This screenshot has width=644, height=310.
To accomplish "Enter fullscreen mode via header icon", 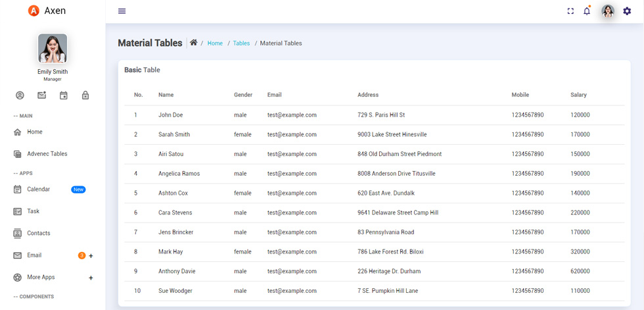I will [x=570, y=11].
